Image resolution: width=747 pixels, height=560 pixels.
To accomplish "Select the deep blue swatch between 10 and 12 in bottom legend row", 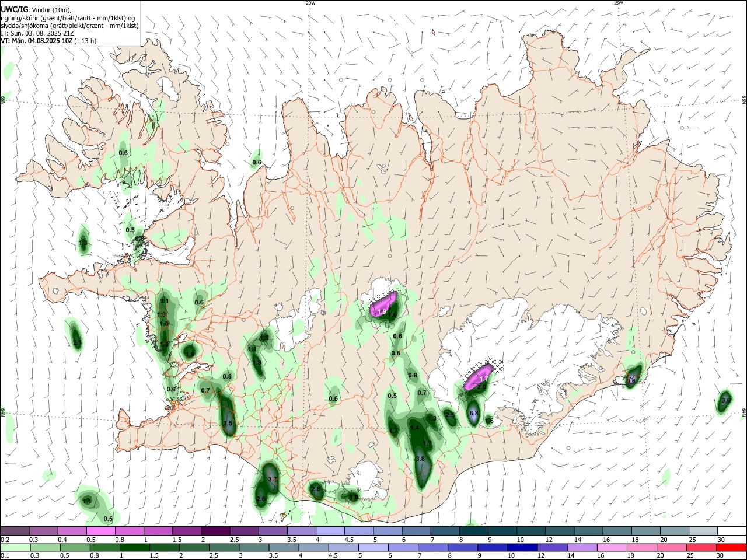I will [x=522, y=547].
